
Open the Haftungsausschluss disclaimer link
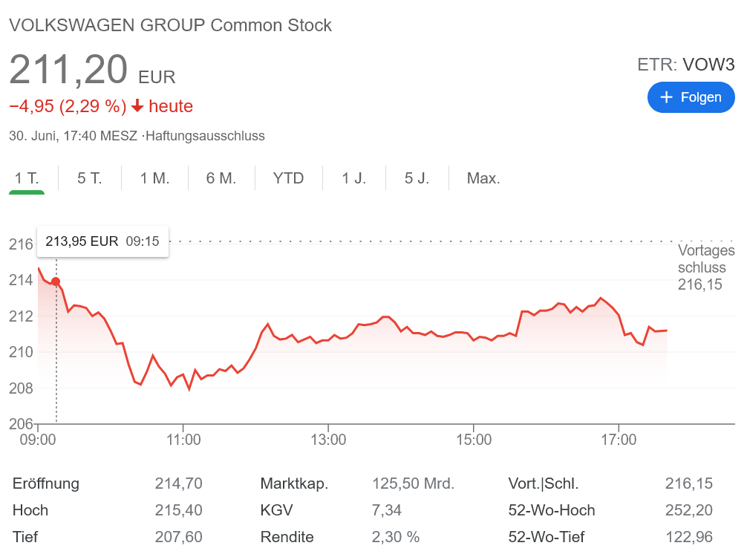tap(206, 136)
